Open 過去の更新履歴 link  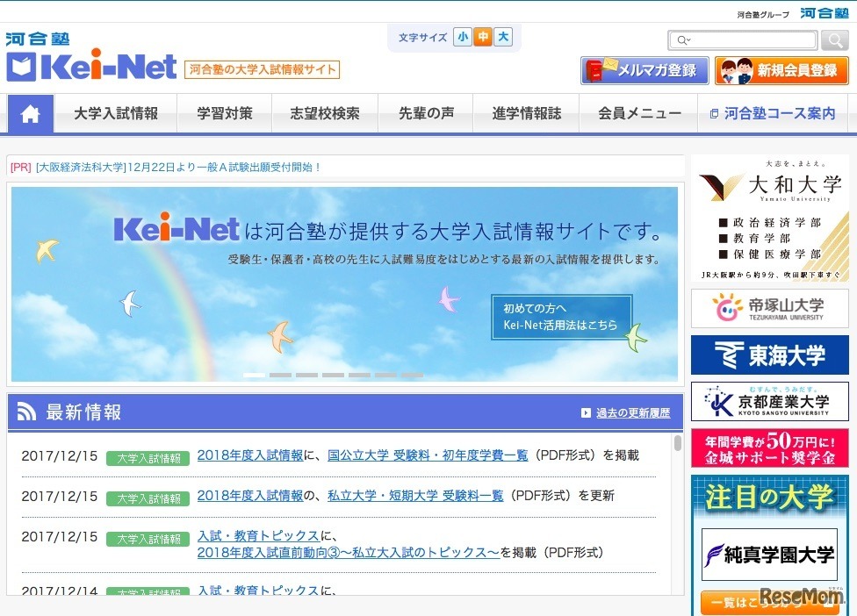click(633, 412)
